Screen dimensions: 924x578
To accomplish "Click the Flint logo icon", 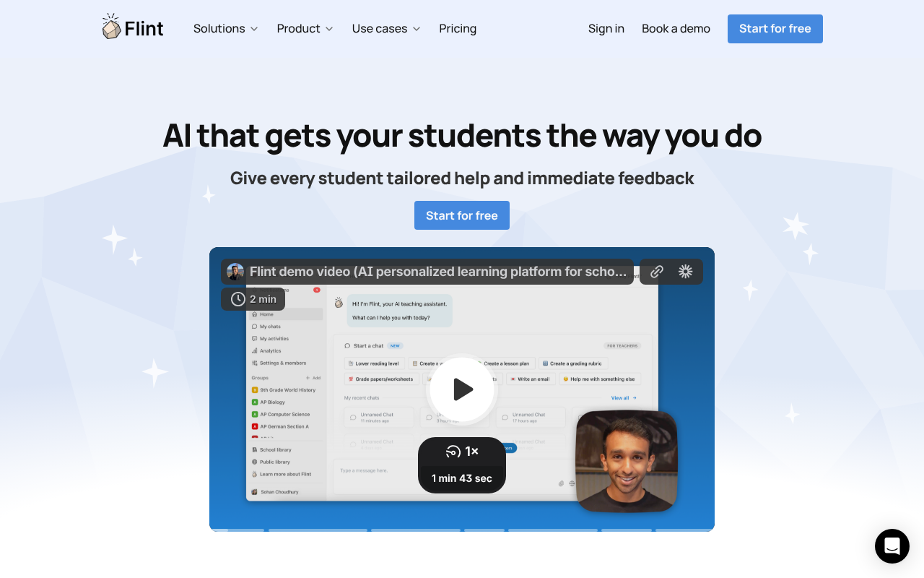I will click(x=111, y=27).
